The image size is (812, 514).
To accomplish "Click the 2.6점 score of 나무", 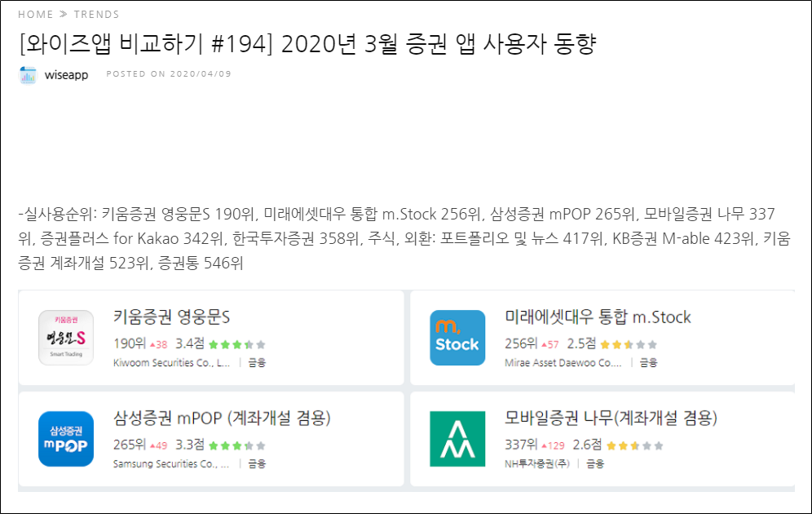I will [x=587, y=445].
